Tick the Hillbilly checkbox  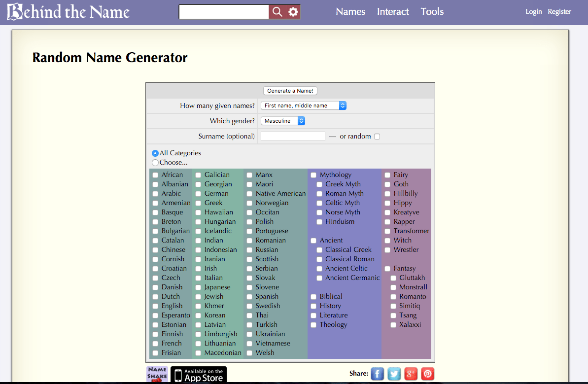(x=387, y=194)
